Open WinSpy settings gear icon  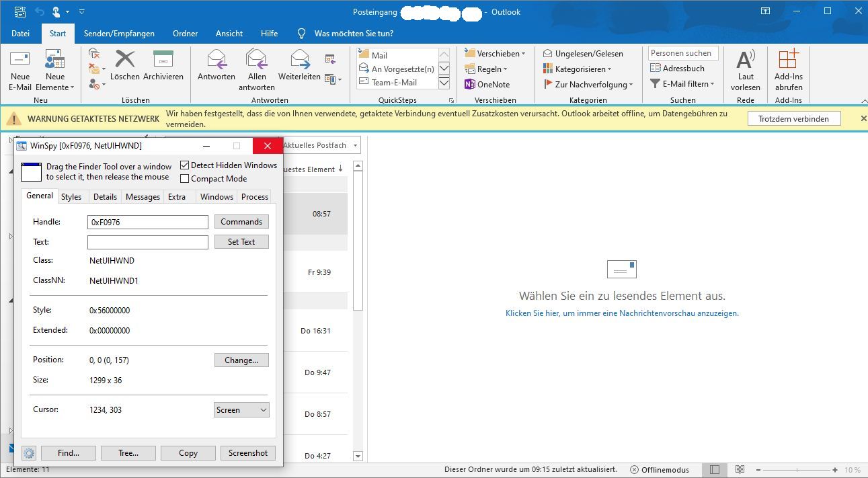(x=28, y=453)
